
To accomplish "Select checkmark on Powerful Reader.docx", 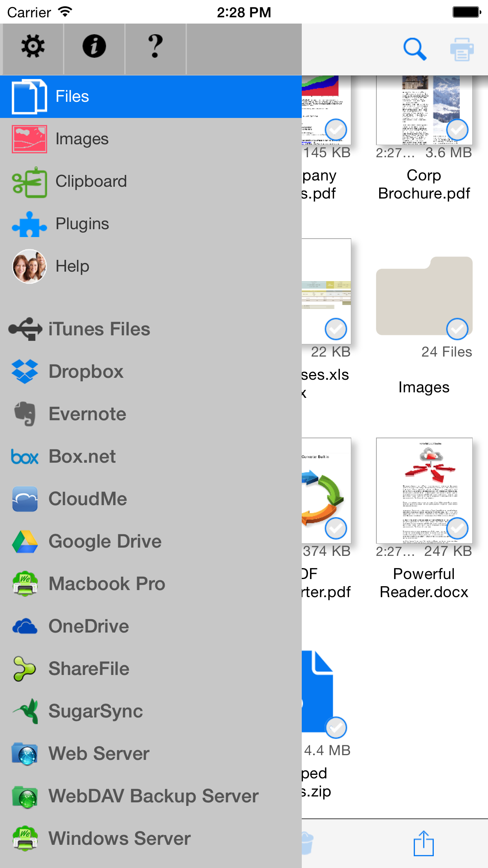I will click(457, 528).
